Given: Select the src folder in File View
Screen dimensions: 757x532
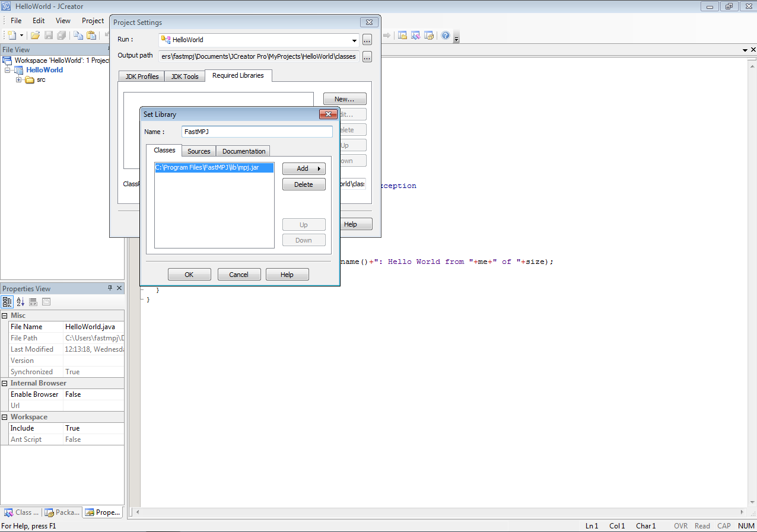Looking at the screenshot, I should point(41,79).
